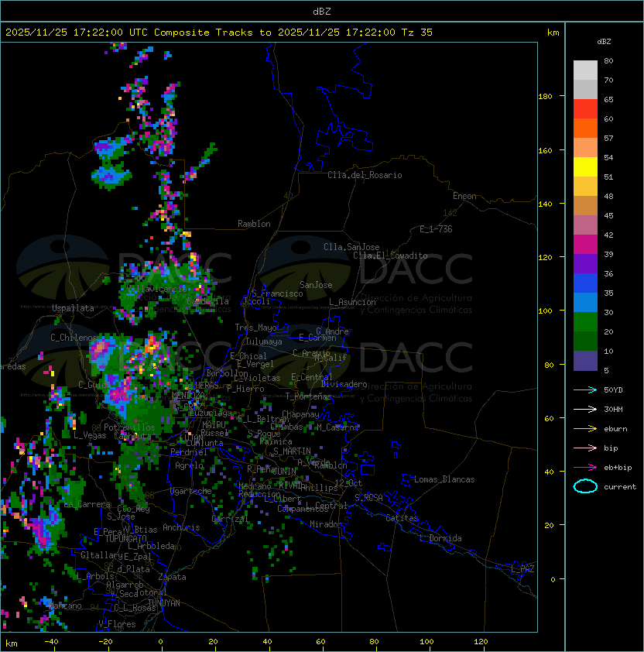The image size is (644, 652).
Task: Select the top light gray dBZ swatch
Action: pos(585,70)
